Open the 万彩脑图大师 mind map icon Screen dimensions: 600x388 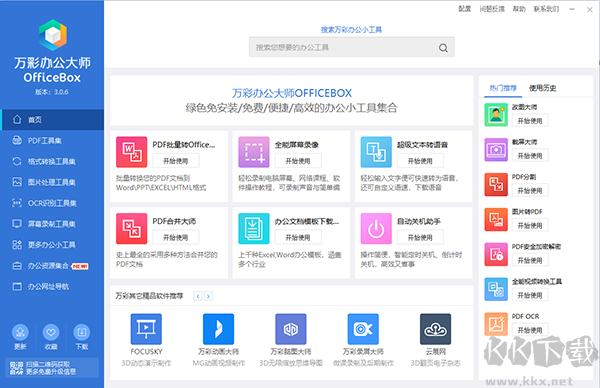coord(291,329)
